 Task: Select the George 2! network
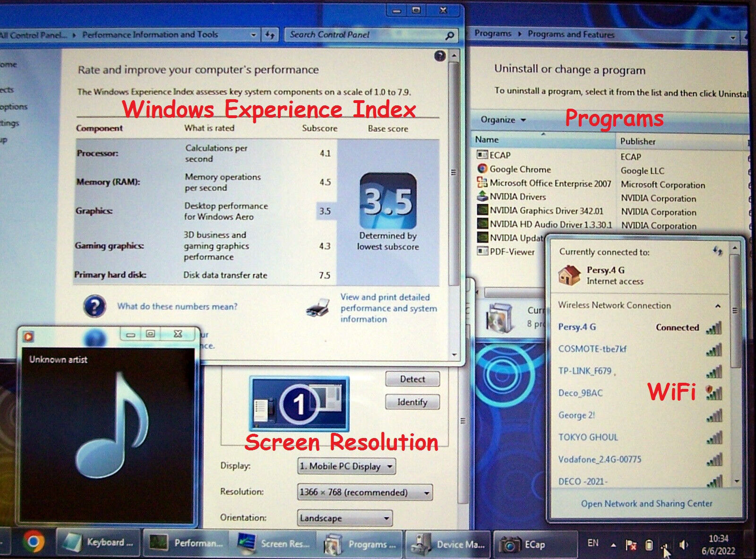[x=640, y=415]
